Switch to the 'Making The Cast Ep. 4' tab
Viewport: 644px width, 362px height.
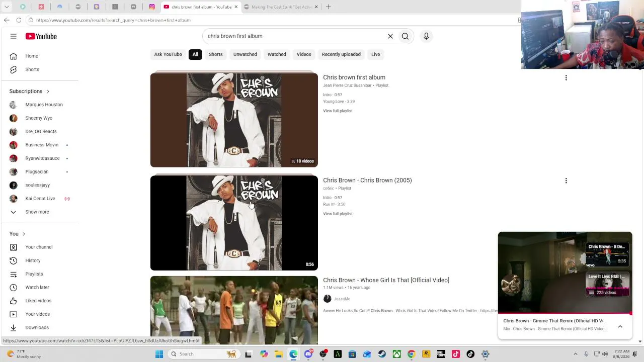(281, 7)
